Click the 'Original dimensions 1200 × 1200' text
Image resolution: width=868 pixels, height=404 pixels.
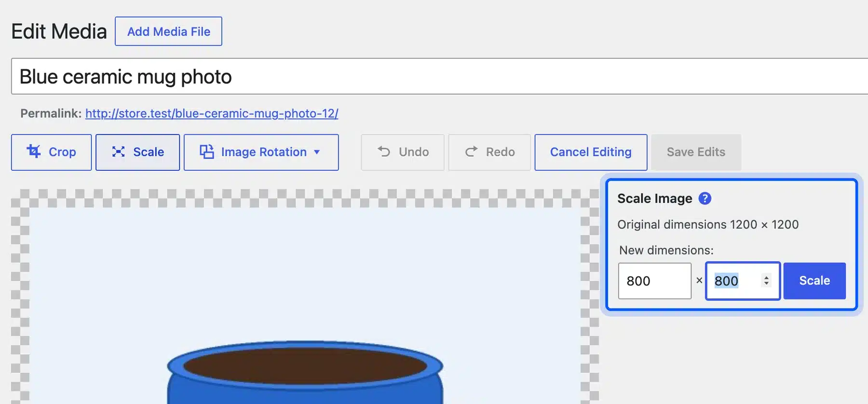click(708, 225)
